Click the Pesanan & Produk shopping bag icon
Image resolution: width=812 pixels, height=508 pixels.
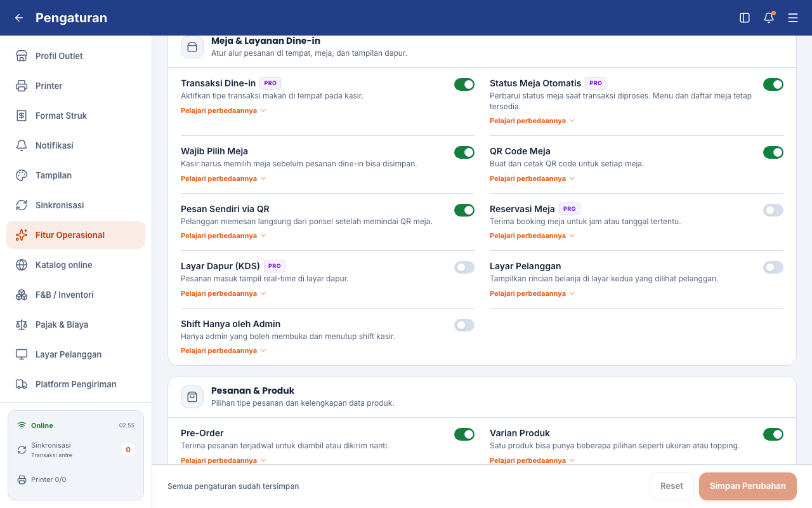point(192,397)
